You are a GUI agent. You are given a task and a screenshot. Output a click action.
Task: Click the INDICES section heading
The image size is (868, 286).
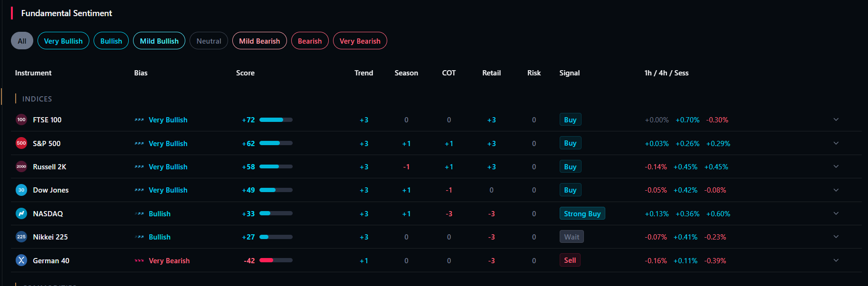pyautogui.click(x=37, y=99)
